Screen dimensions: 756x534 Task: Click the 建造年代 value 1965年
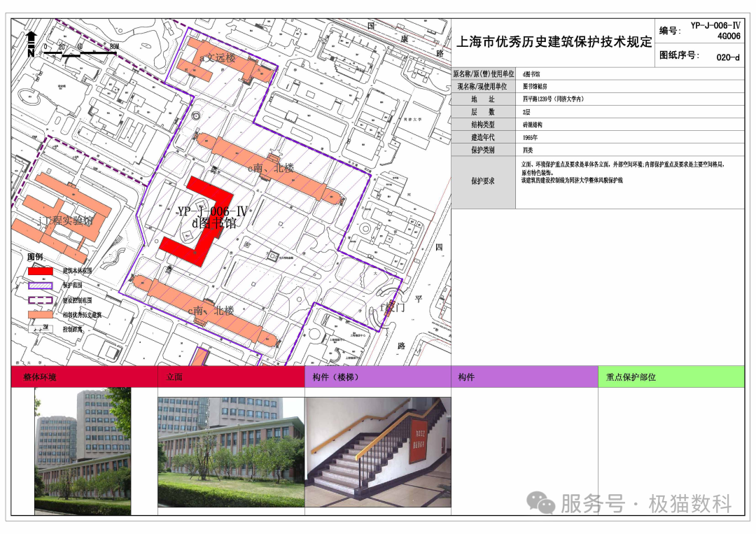click(531, 137)
